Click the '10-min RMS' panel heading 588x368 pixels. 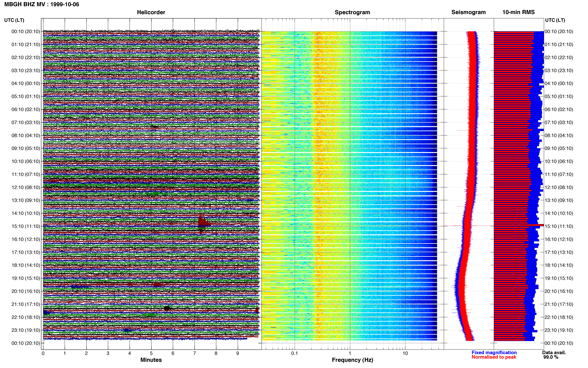[518, 12]
